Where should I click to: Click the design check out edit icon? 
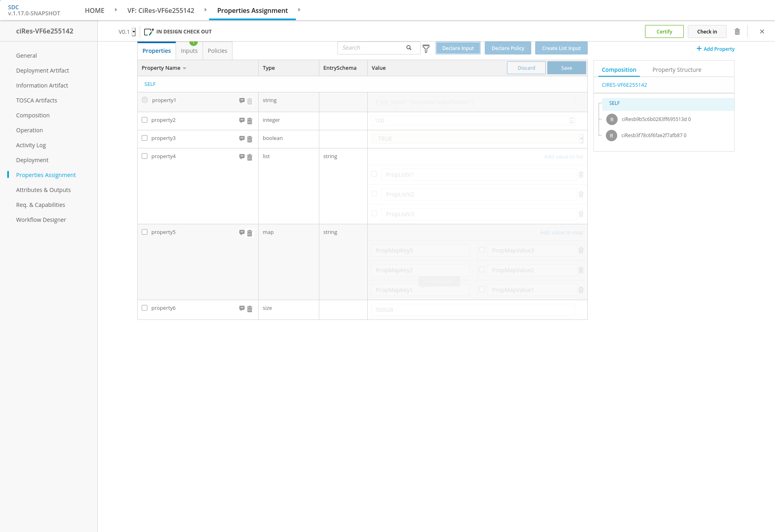[149, 32]
